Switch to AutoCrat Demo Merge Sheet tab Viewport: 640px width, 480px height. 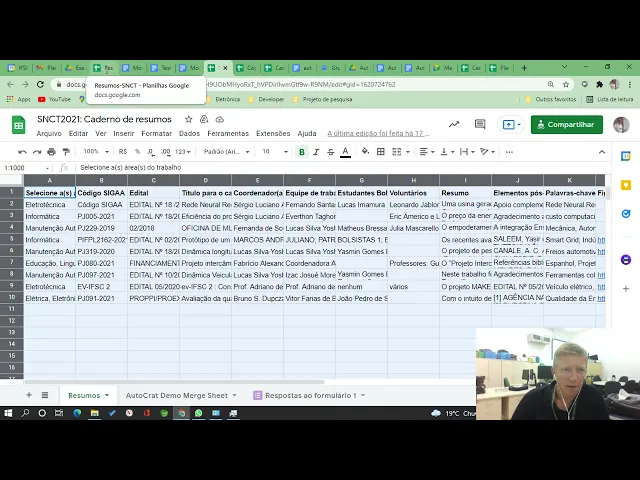177,395
